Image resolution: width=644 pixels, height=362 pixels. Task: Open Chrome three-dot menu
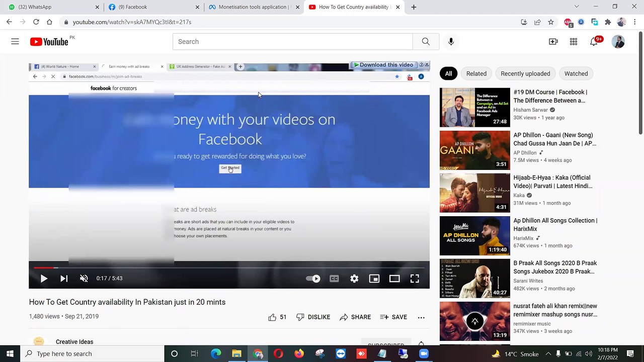634,22
